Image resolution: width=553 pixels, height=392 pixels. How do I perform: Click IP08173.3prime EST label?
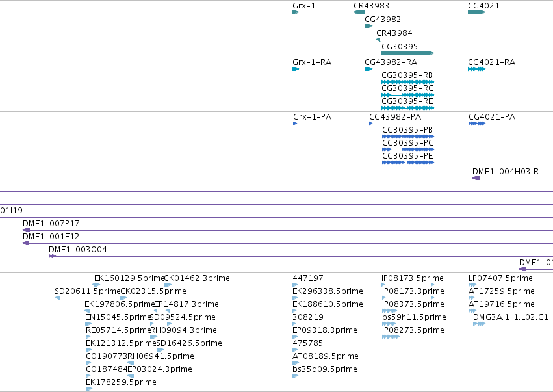coord(413,291)
